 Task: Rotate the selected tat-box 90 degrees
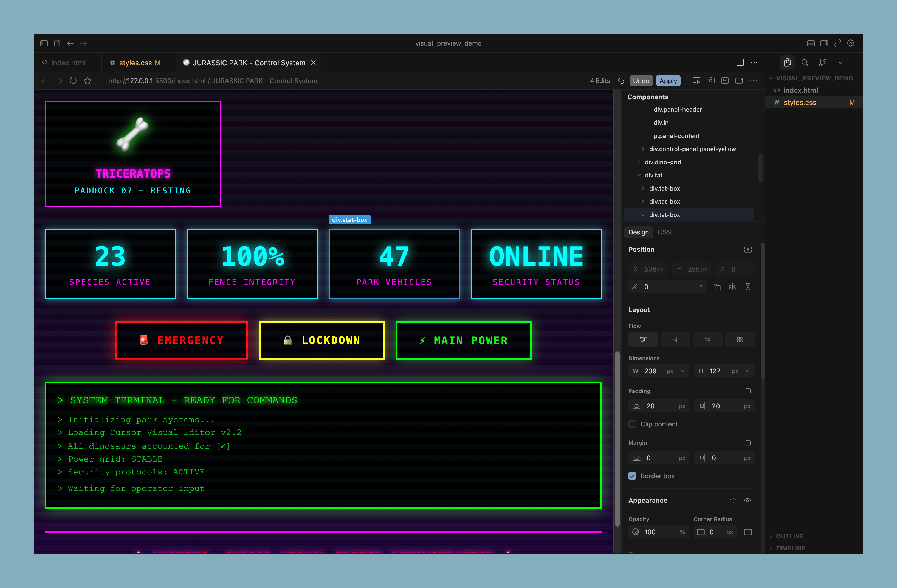717,287
